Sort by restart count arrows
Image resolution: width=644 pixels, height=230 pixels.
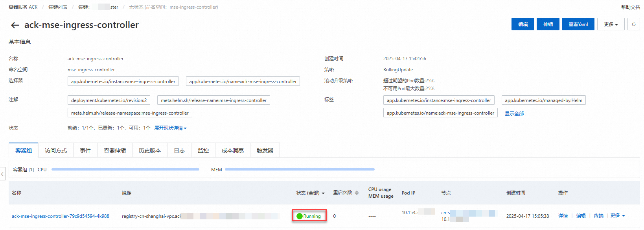pyautogui.click(x=357, y=193)
